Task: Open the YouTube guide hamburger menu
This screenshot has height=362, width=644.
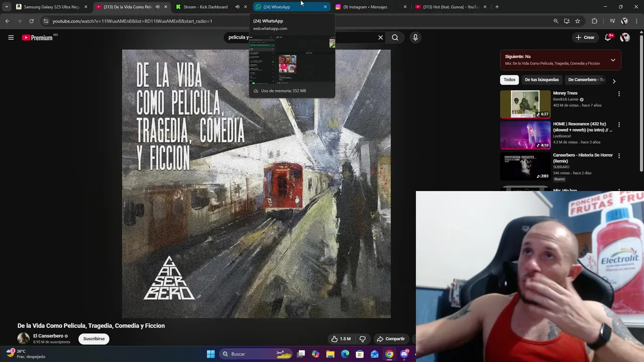Action: tap(11, 37)
